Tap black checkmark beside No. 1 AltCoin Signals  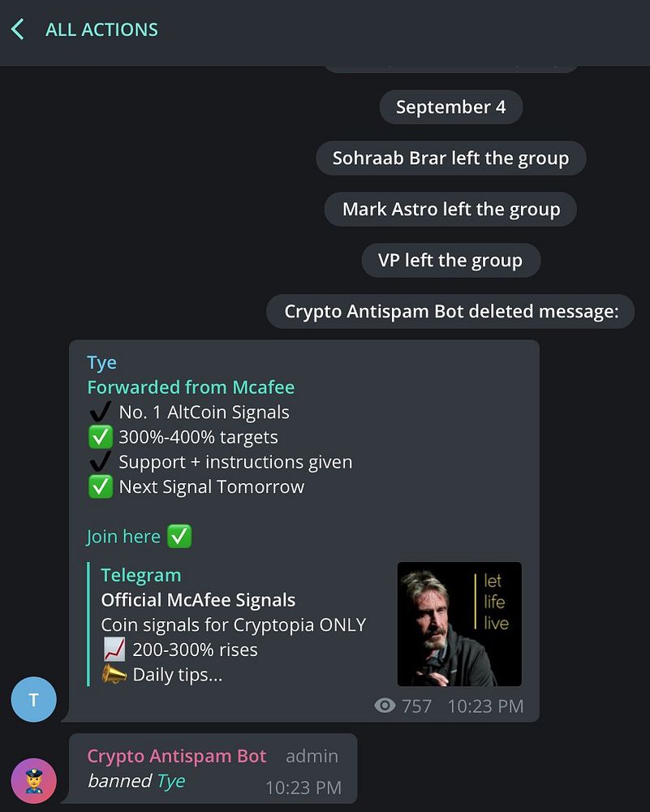(100, 412)
